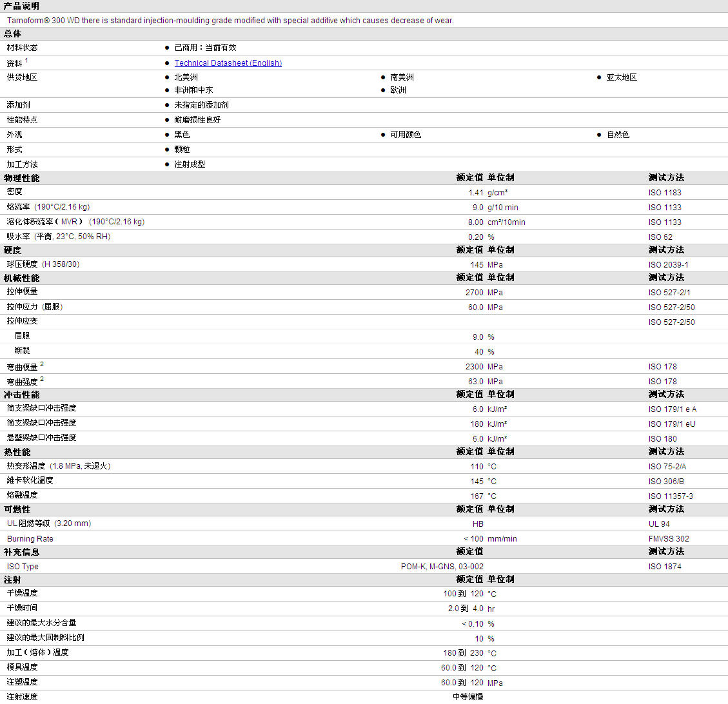The width and height of the screenshot is (728, 704).
Task: Select melting temperature value 167
Action: coord(477,496)
